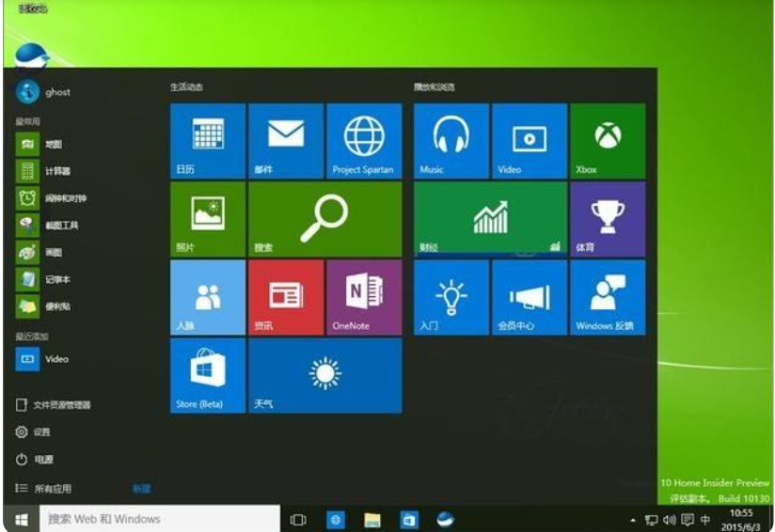Open the 电源 power menu
This screenshot has height=532, width=775.
click(x=34, y=460)
